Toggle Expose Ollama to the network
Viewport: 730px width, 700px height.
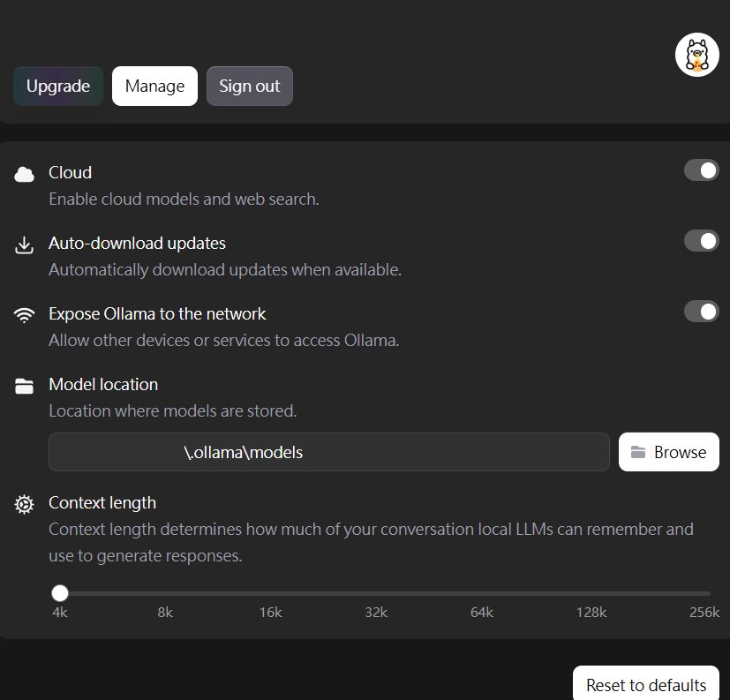(701, 312)
